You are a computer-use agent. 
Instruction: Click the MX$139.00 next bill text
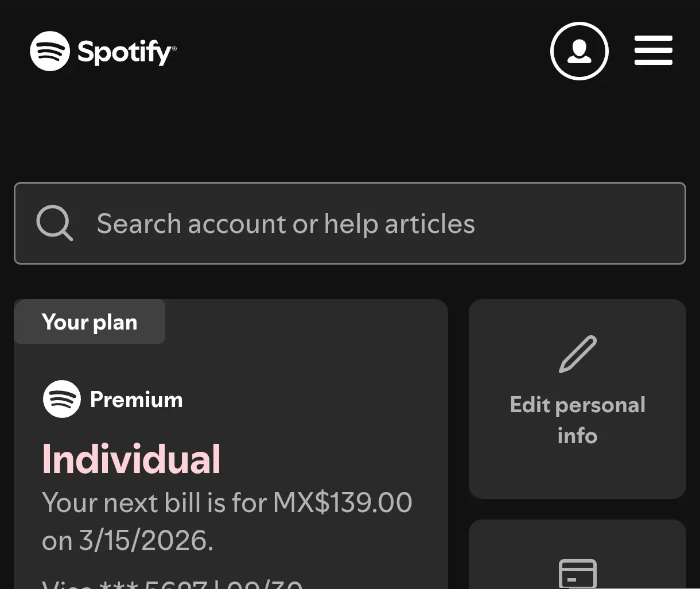[343, 502]
